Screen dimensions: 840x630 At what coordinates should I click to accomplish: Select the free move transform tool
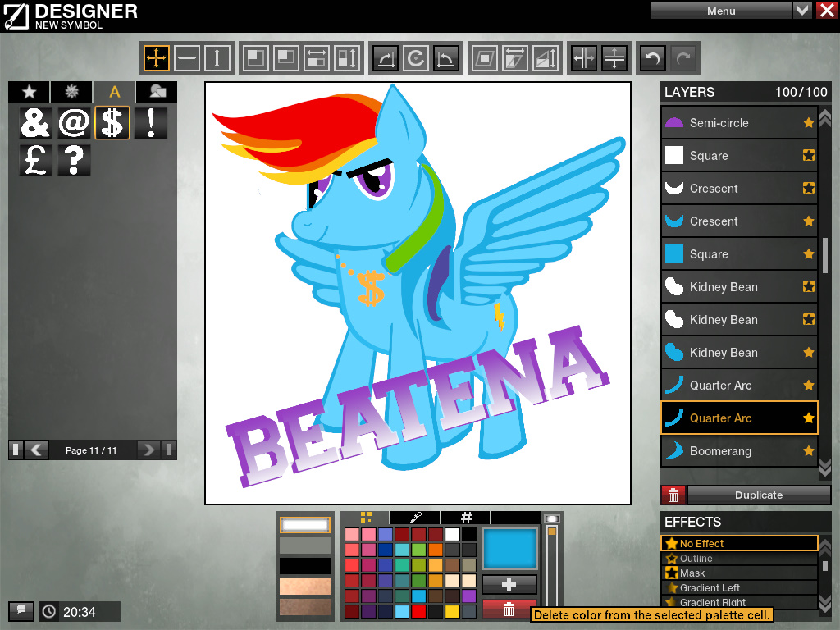tap(157, 58)
